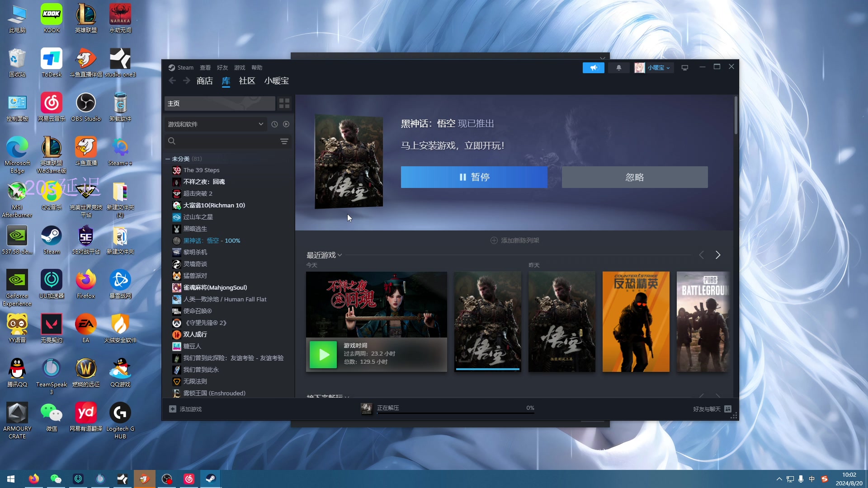868x488 pixels.
Task: Open OBS Studio desktop icon
Action: coord(86,108)
